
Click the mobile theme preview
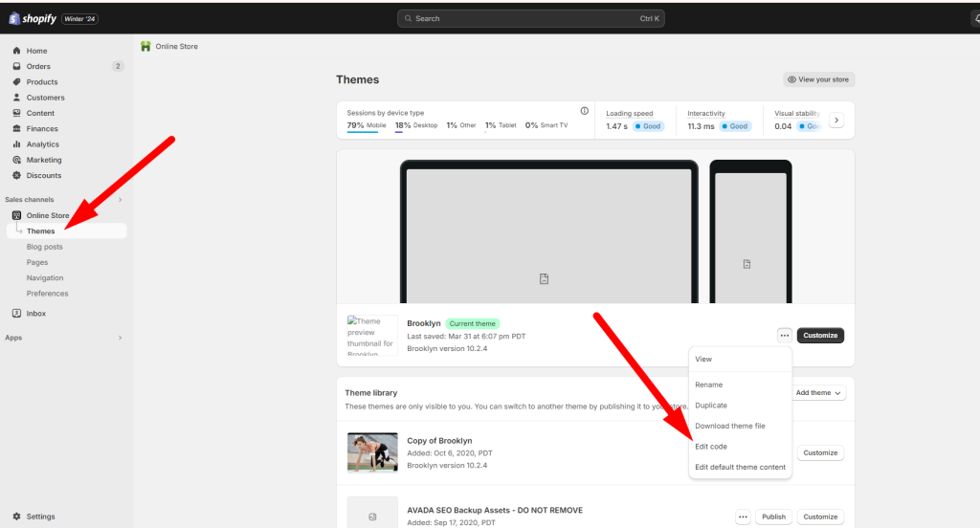pyautogui.click(x=750, y=231)
